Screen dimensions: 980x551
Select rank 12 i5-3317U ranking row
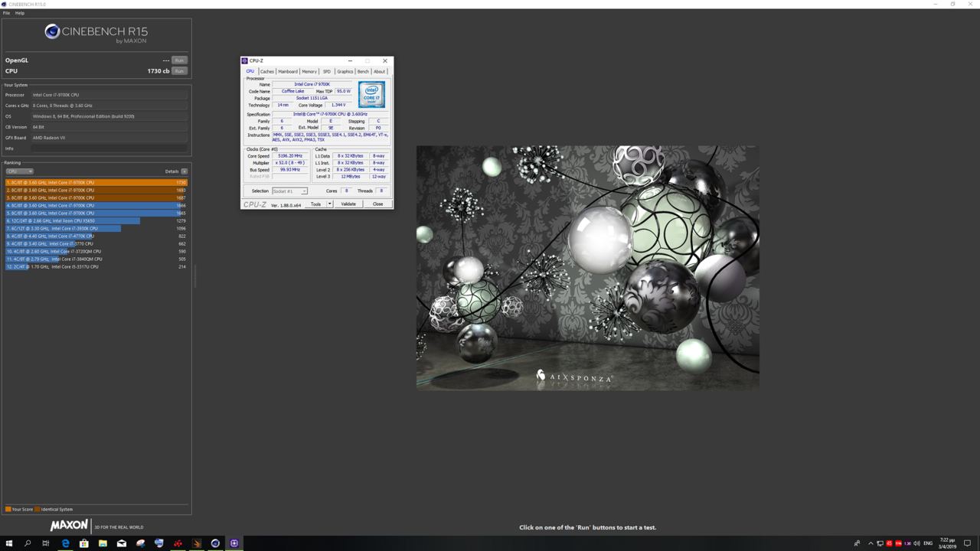click(x=96, y=267)
